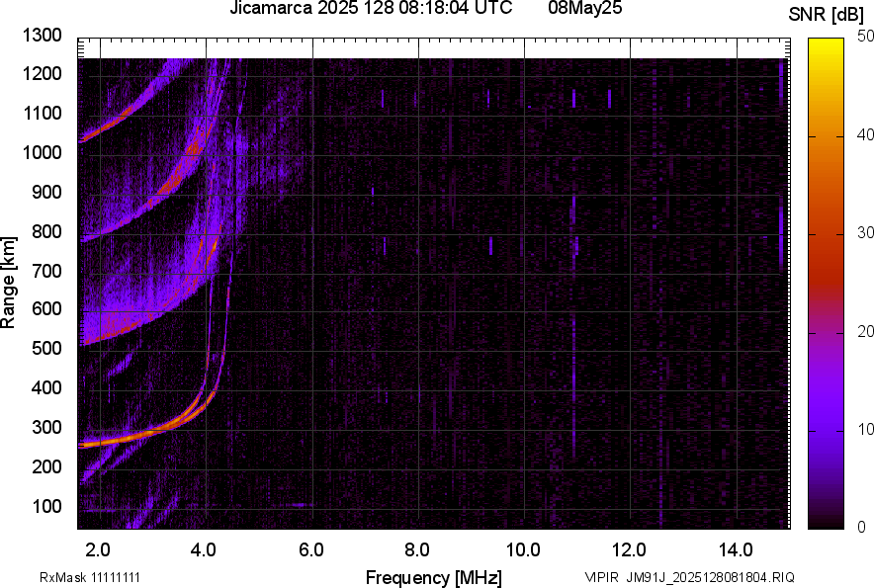Click range tick label 400

(46, 387)
